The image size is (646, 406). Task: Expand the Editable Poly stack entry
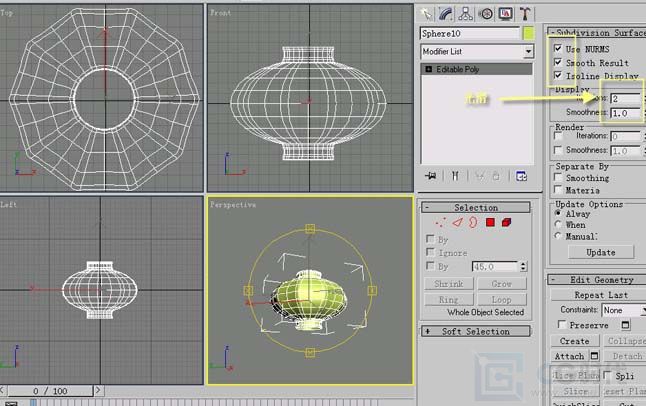pyautogui.click(x=428, y=69)
